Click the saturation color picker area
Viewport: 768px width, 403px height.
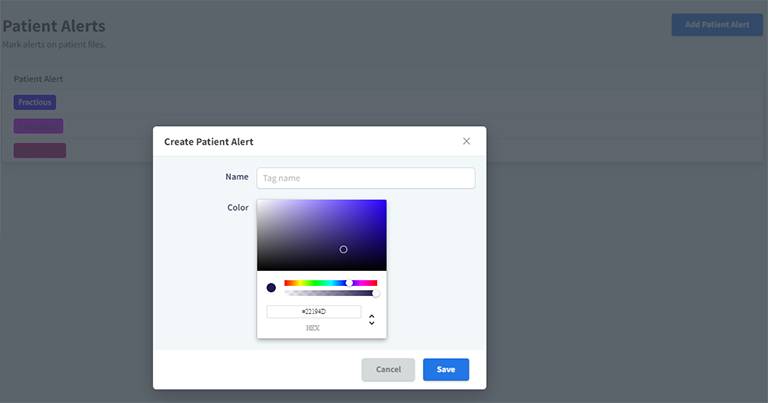click(322, 235)
